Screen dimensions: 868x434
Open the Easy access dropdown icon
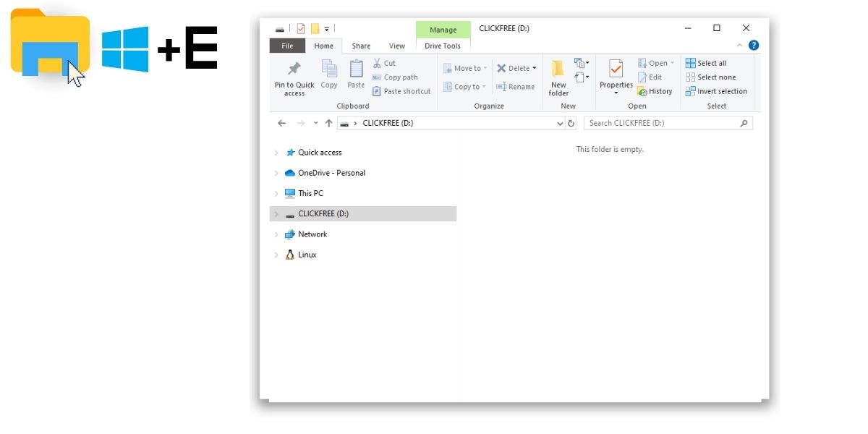(x=582, y=77)
